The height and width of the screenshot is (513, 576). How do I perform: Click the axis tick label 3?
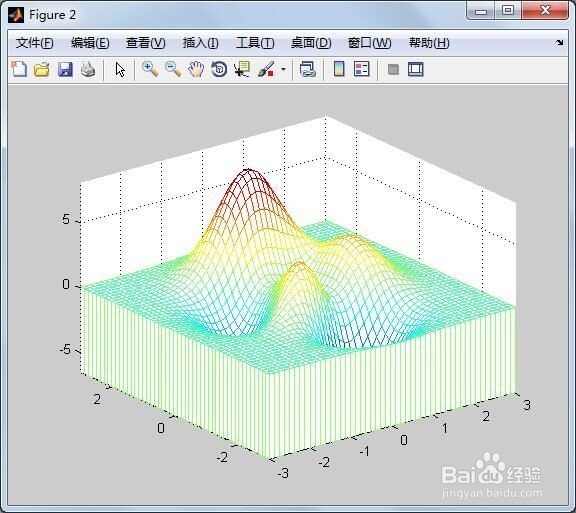point(527,405)
